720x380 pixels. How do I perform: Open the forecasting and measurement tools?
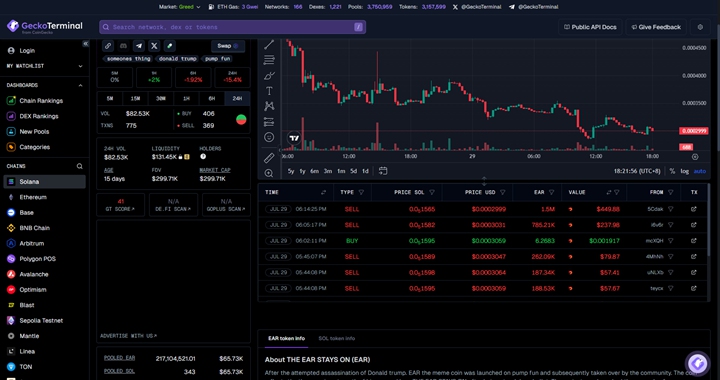tap(269, 122)
